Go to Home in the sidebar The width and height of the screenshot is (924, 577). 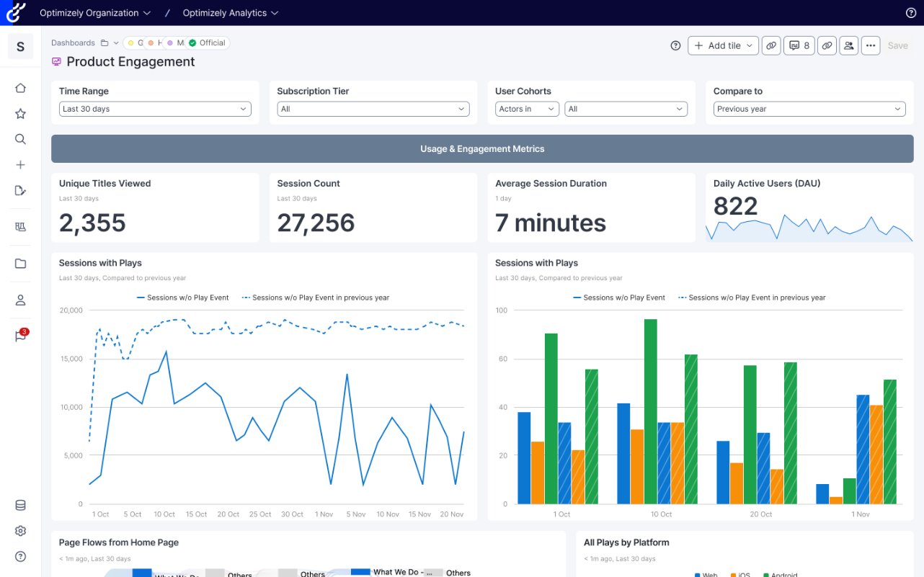tap(20, 88)
